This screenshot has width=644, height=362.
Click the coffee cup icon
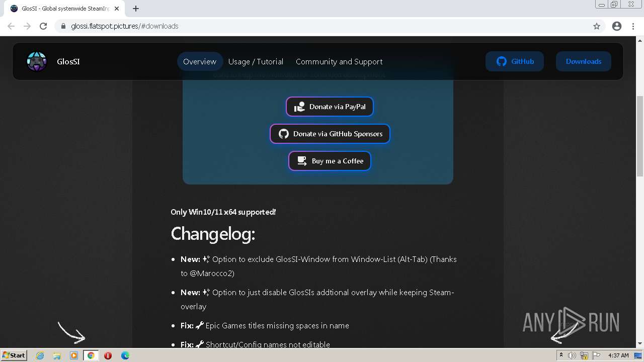coord(302,161)
